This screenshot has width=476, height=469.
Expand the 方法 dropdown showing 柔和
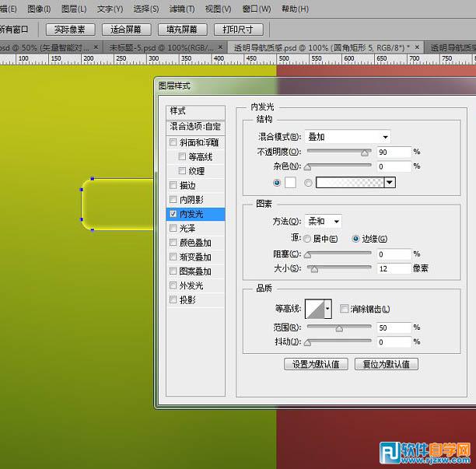324,222
